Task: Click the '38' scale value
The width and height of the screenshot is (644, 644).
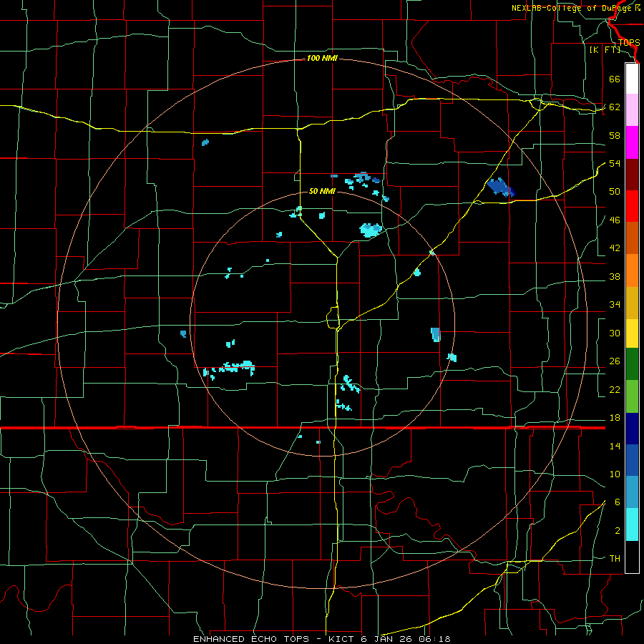Action: pos(615,276)
